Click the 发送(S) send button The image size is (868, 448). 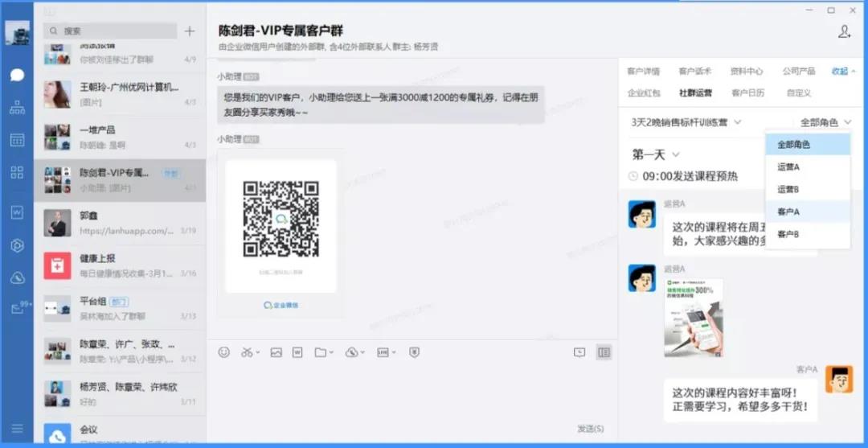click(590, 428)
